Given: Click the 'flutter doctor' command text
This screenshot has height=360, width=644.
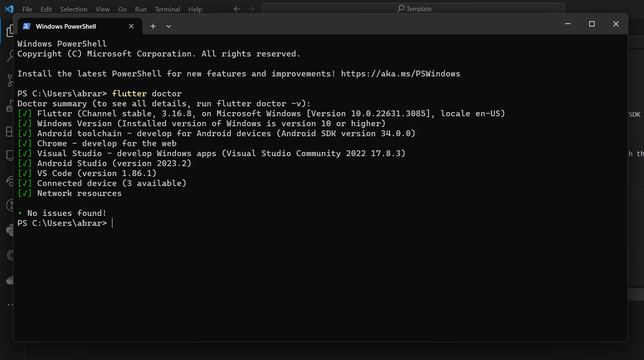Looking at the screenshot, I should (147, 94).
